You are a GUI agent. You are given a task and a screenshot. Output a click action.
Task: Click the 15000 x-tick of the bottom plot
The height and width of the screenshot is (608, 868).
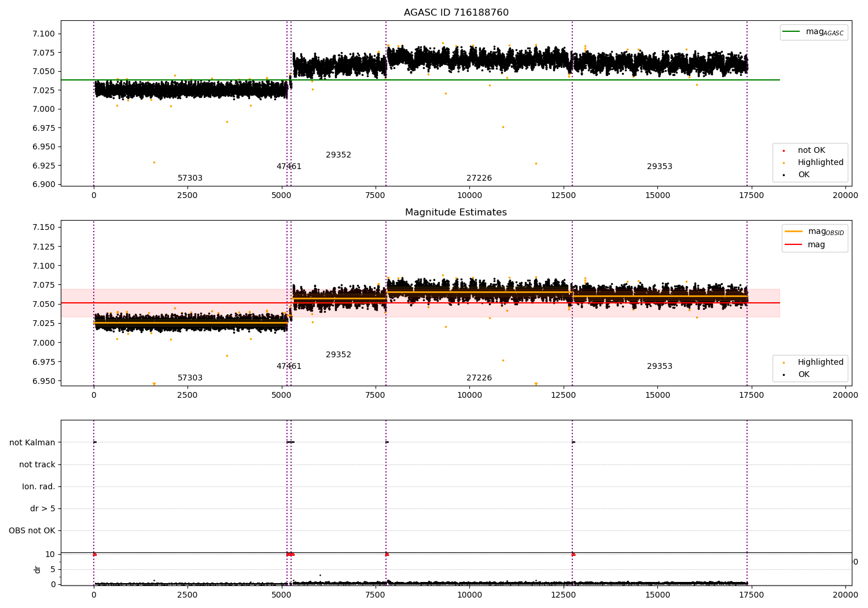[x=657, y=595]
